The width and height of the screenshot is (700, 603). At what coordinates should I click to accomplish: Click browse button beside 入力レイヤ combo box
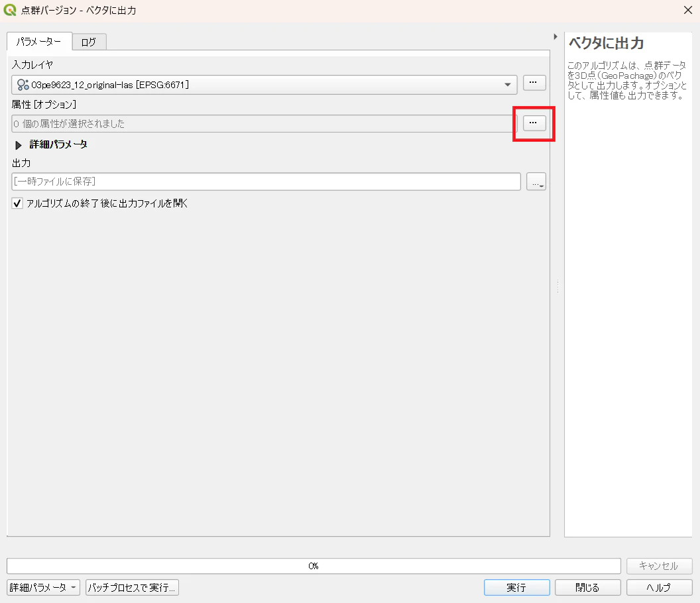click(x=534, y=83)
